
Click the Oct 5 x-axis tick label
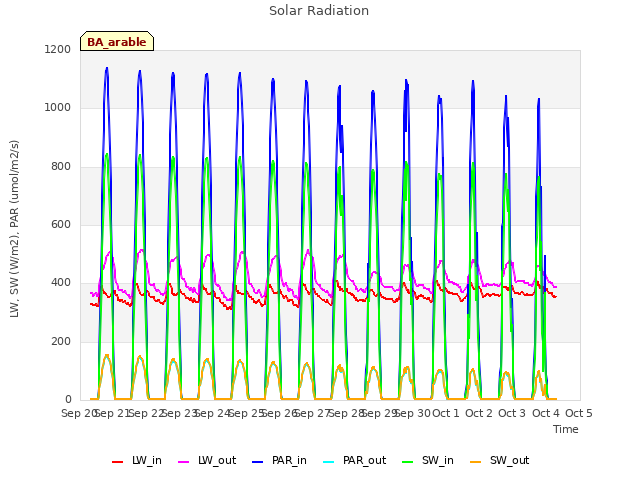point(579,413)
